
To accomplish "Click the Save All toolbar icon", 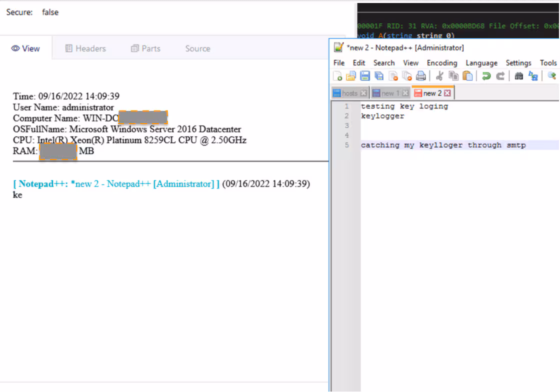I will 379,76.
